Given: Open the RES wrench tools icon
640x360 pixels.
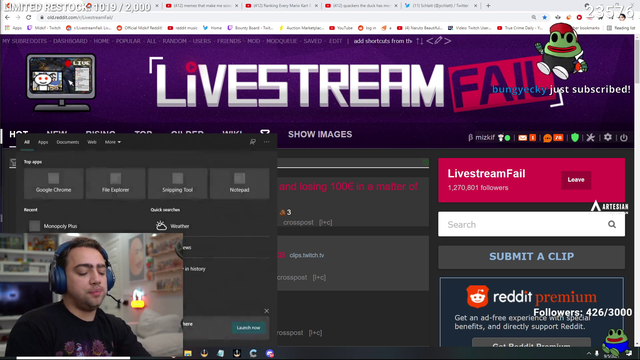Looking at the screenshot, I should click(590, 138).
